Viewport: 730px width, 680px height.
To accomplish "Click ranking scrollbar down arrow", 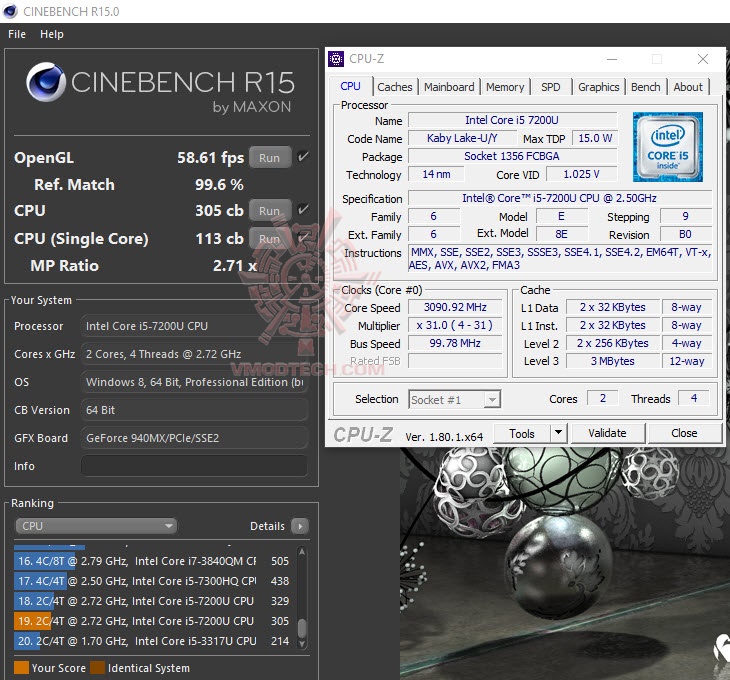I will (302, 644).
